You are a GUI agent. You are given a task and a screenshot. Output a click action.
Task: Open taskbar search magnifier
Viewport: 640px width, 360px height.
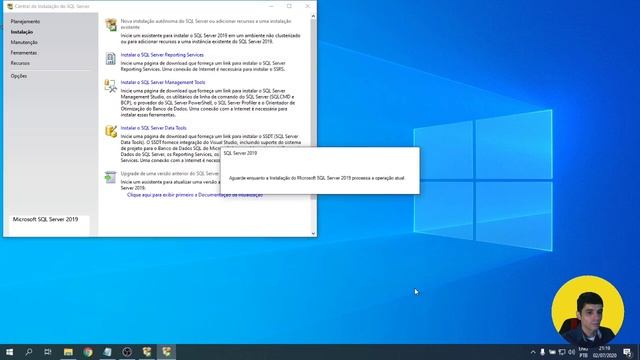[x=29, y=352]
